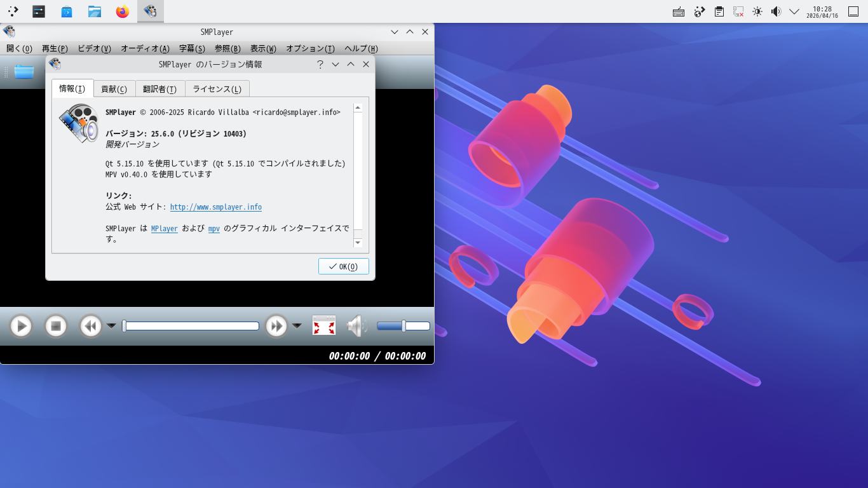Viewport: 868px width, 488px height.
Task: Switch to the 翻訳者(T) tab
Action: click(160, 89)
